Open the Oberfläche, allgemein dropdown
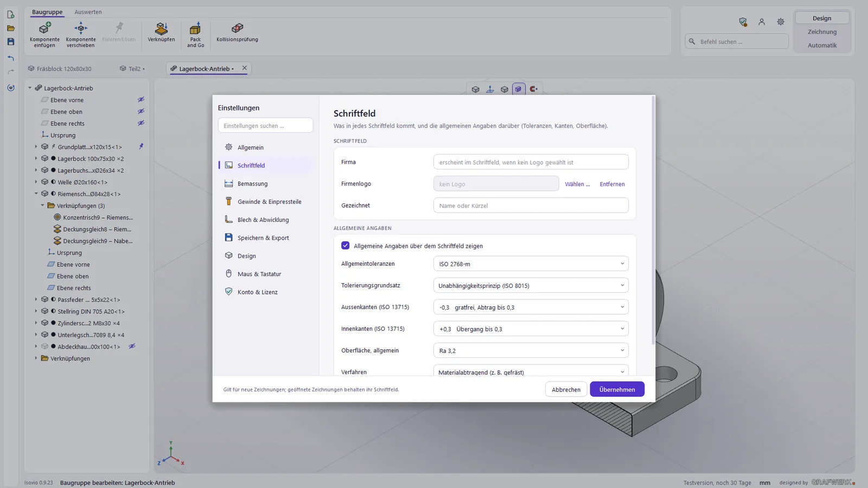The image size is (868, 488). coord(531,351)
